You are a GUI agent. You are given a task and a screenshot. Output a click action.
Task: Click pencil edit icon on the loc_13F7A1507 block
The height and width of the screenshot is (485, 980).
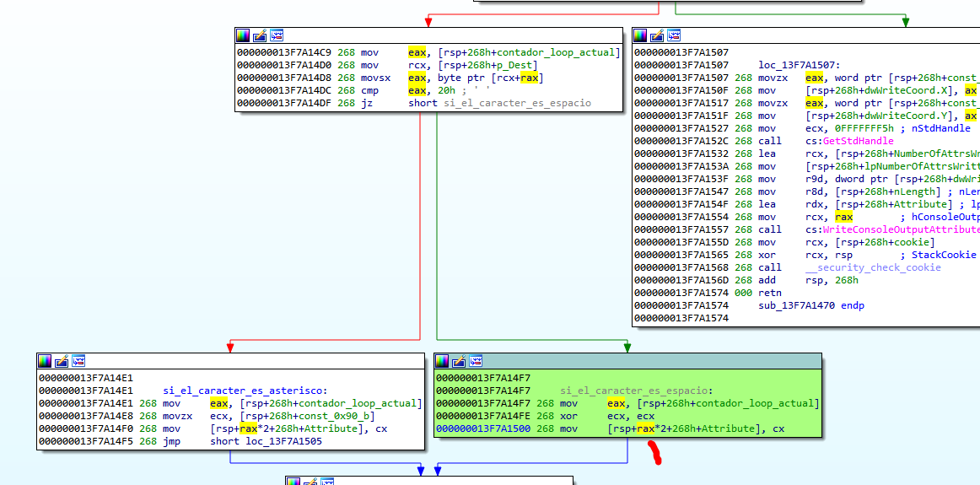[657, 35]
